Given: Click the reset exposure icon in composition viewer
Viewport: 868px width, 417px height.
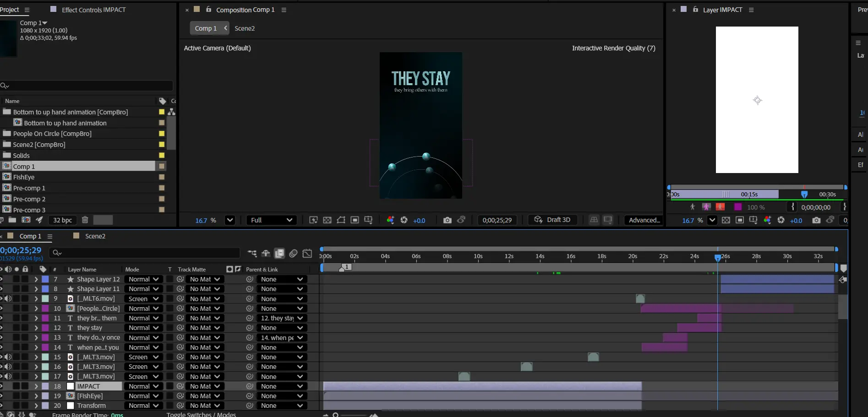Looking at the screenshot, I should tap(404, 220).
